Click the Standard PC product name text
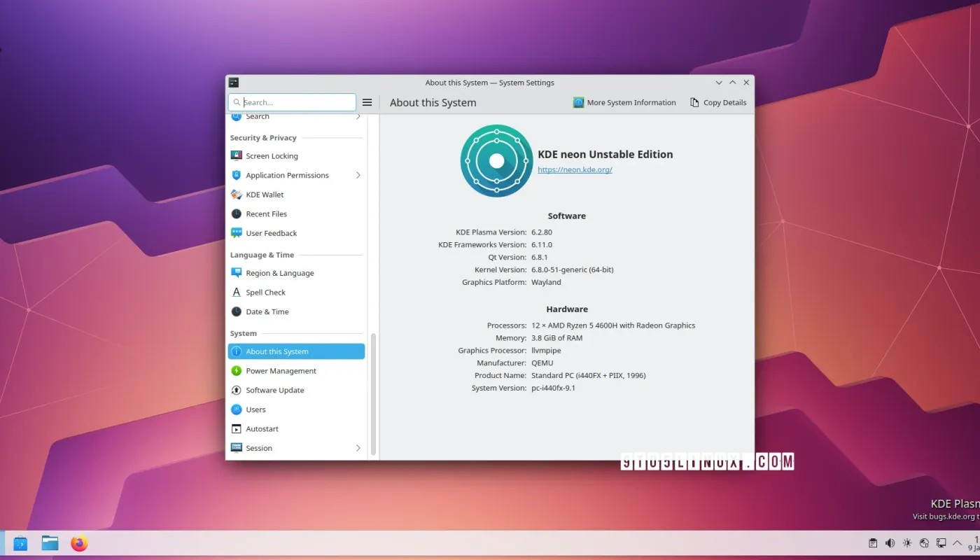Image resolution: width=980 pixels, height=560 pixels. (589, 375)
